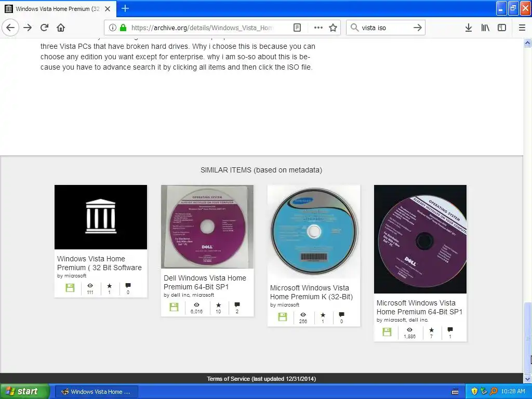
Task: Click the views eye icon showing 256
Action: (x=303, y=315)
